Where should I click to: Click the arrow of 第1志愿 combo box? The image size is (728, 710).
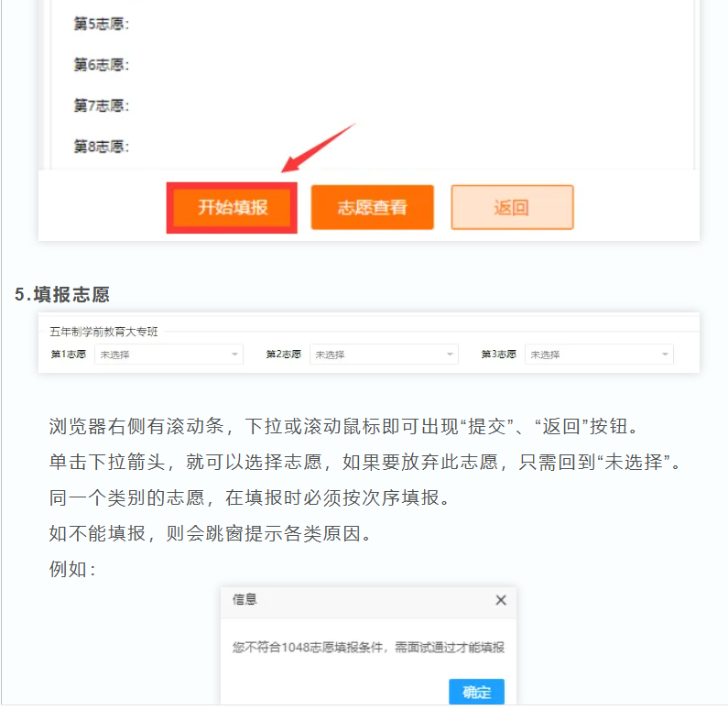234,355
